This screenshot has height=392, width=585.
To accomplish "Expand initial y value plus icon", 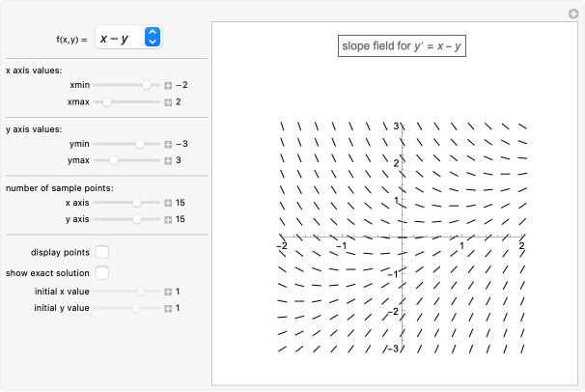I will 168,308.
